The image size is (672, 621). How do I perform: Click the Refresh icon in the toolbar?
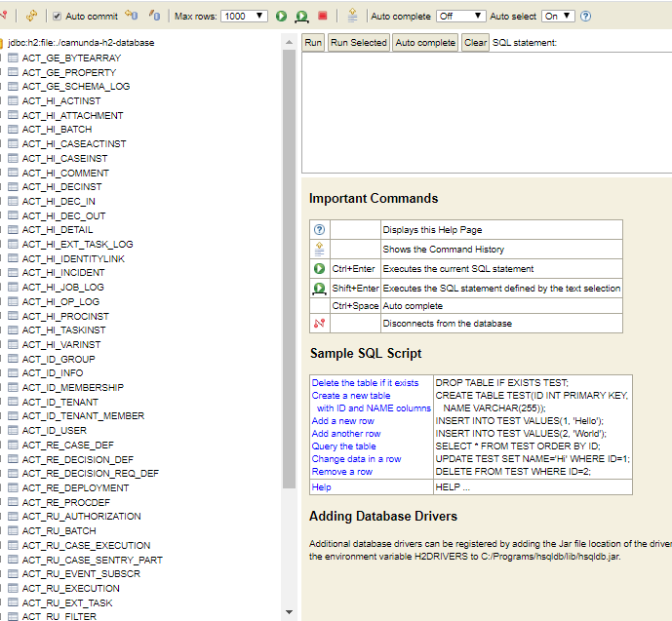pyautogui.click(x=31, y=17)
